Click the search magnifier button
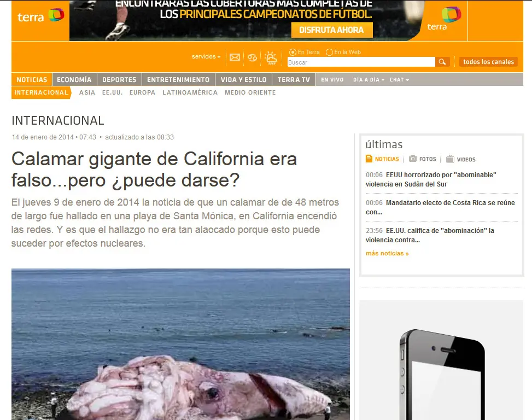This screenshot has height=420, width=532. (442, 62)
